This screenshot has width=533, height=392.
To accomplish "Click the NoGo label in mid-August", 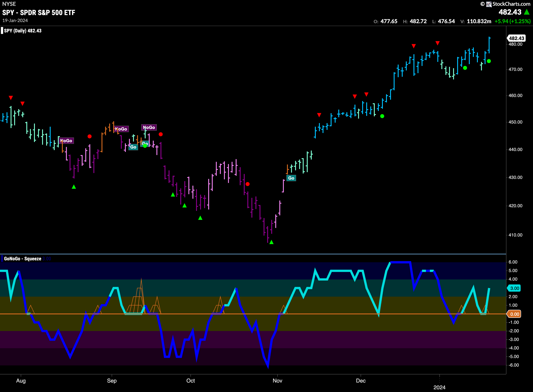I will point(66,141).
